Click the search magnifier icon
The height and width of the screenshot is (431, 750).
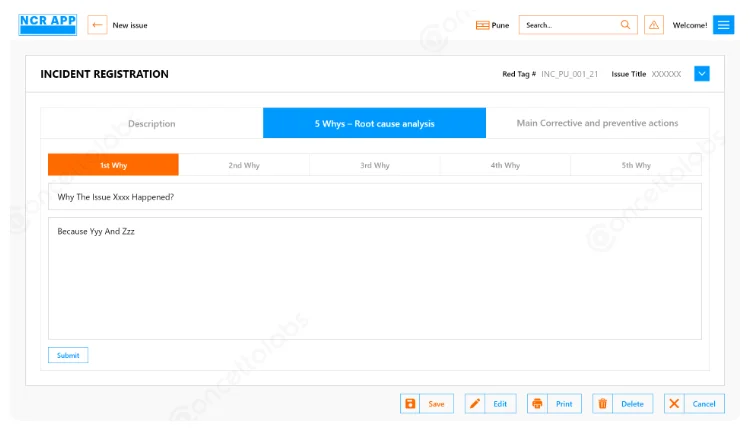pos(626,25)
